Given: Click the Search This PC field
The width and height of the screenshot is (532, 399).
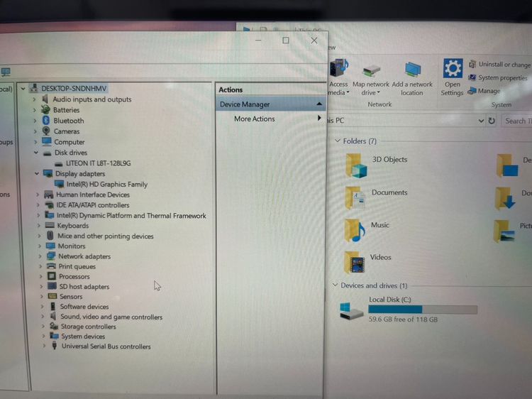Looking at the screenshot, I should [517, 121].
